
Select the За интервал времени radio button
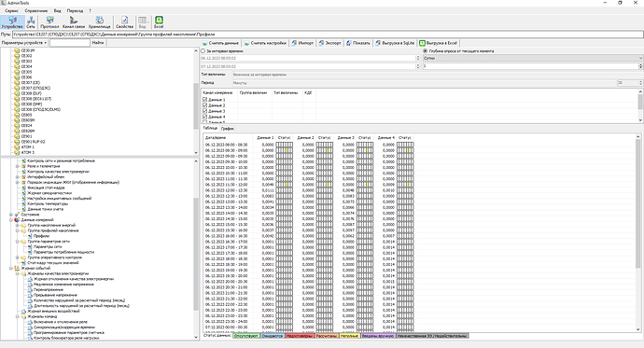click(203, 51)
